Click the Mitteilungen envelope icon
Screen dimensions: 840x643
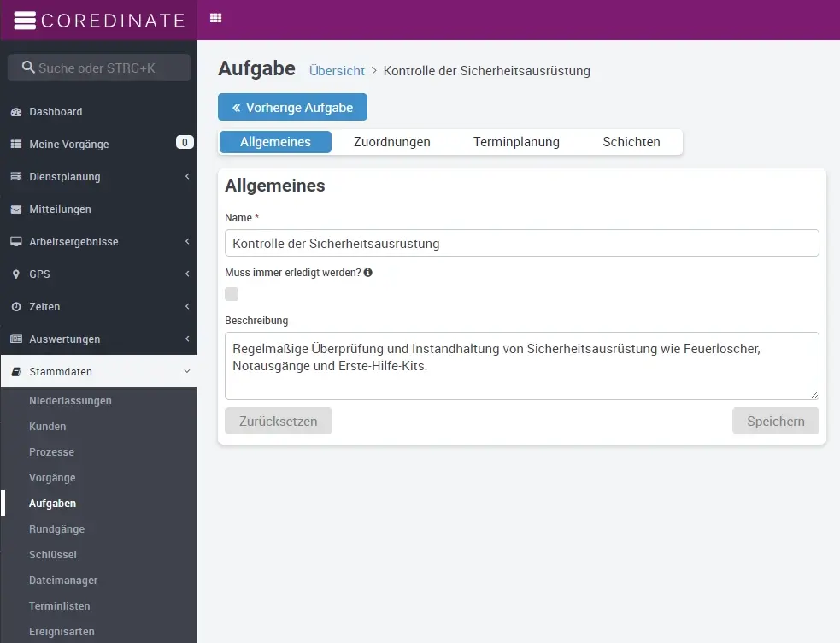(x=15, y=209)
